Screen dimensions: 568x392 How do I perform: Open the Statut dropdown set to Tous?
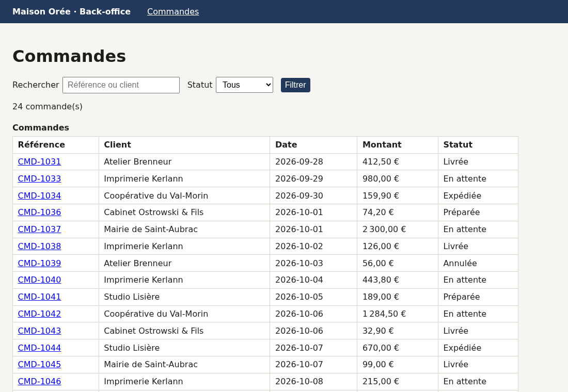[x=245, y=85]
